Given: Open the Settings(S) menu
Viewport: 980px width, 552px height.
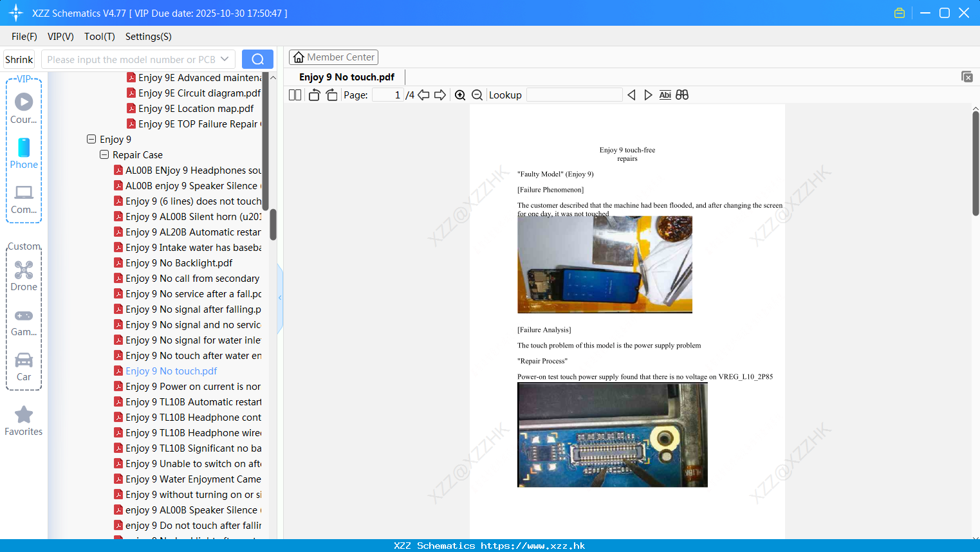Looking at the screenshot, I should 149,37.
